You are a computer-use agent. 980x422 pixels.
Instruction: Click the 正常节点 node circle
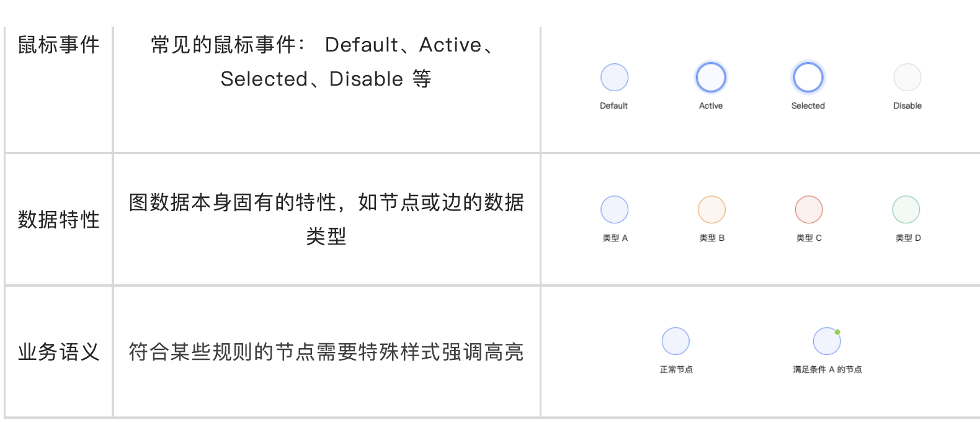point(675,341)
